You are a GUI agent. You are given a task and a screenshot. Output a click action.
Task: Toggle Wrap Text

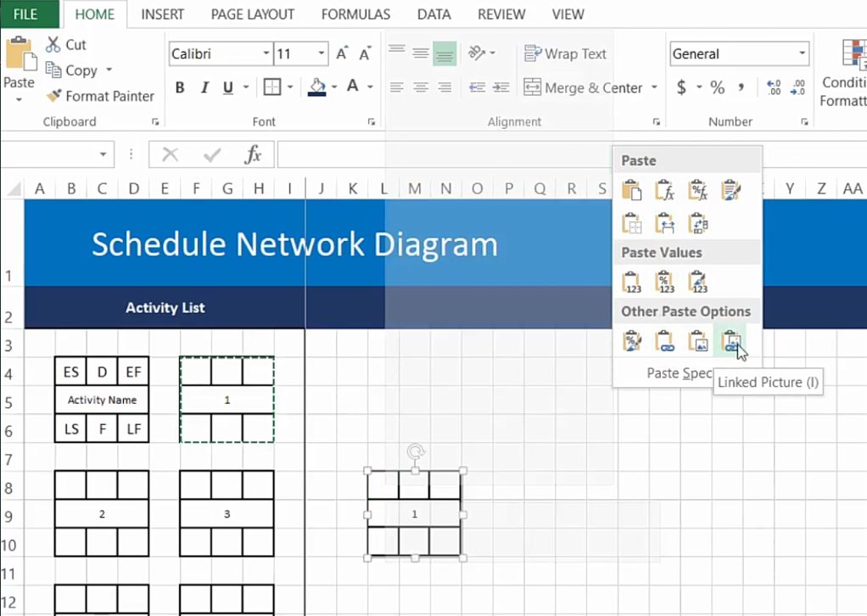[565, 53]
